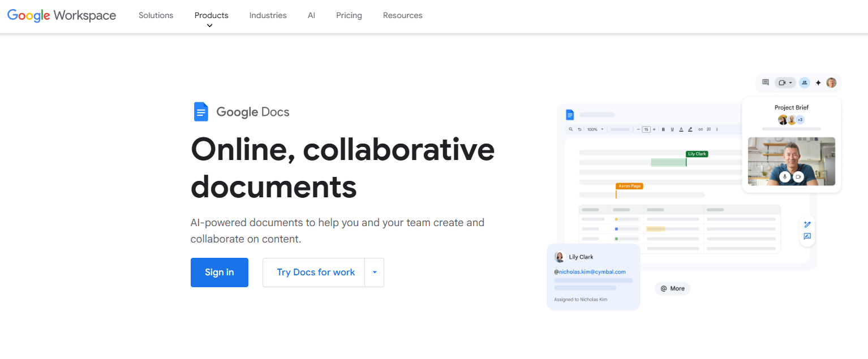Click the blue Sign in button
868x359 pixels.
220,273
